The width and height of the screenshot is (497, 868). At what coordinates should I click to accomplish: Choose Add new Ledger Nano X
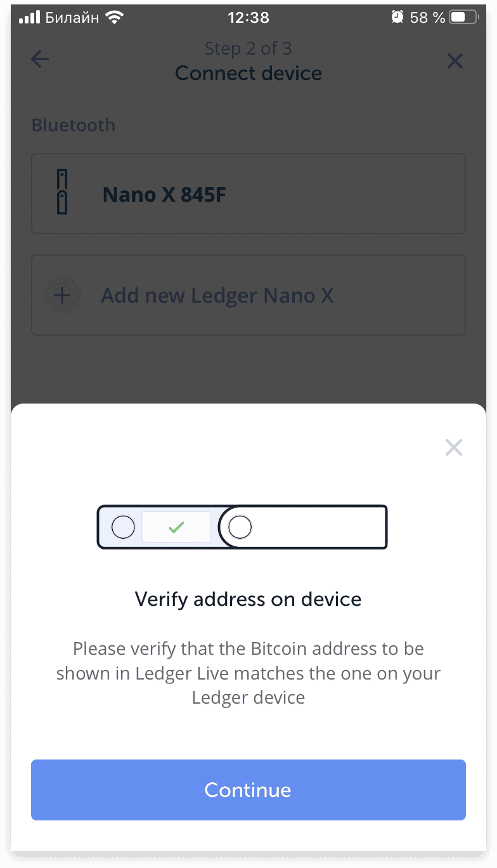pos(248,295)
